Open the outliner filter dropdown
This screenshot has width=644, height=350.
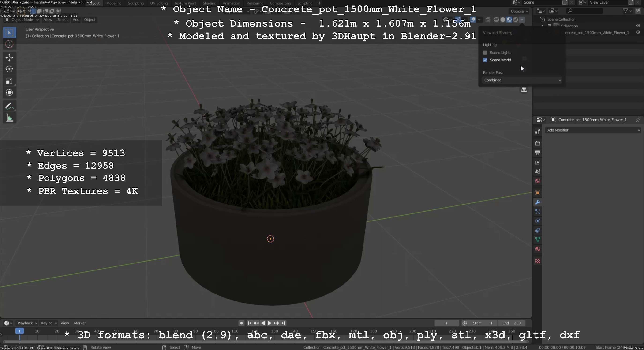click(627, 11)
